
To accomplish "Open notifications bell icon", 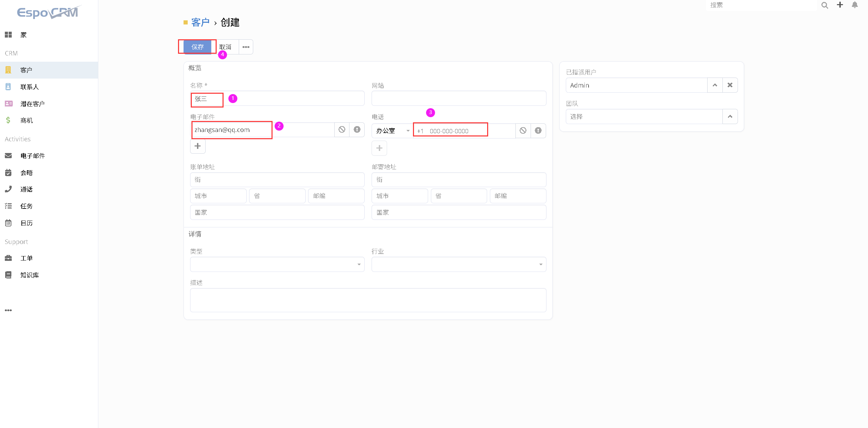I will [855, 5].
